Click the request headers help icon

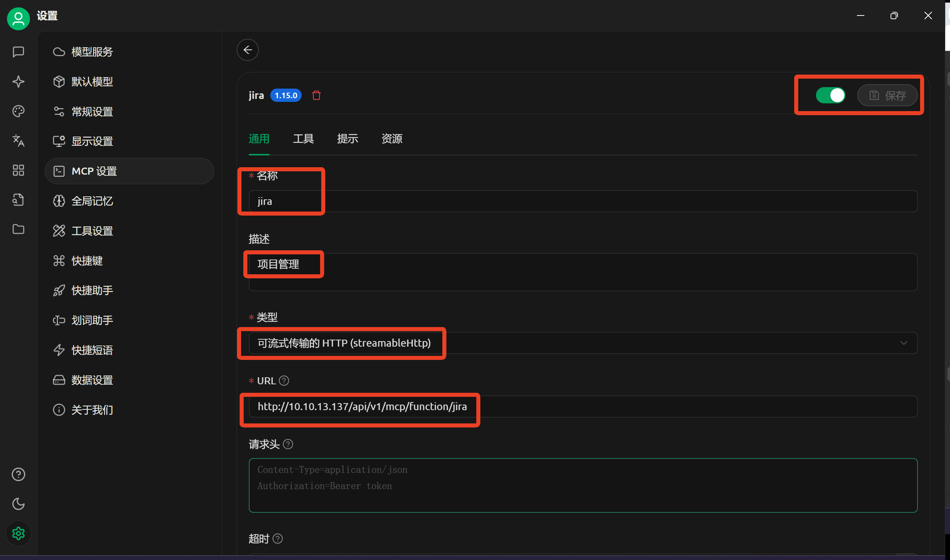(x=288, y=444)
